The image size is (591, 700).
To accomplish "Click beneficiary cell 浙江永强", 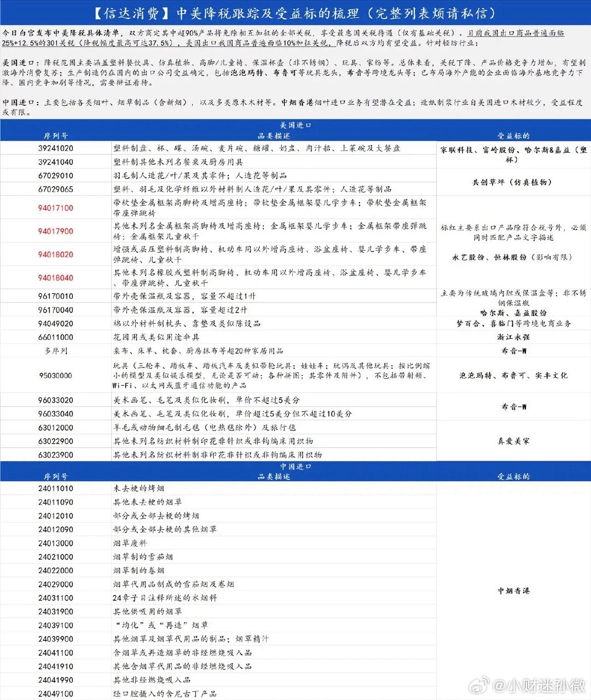I will click(513, 337).
